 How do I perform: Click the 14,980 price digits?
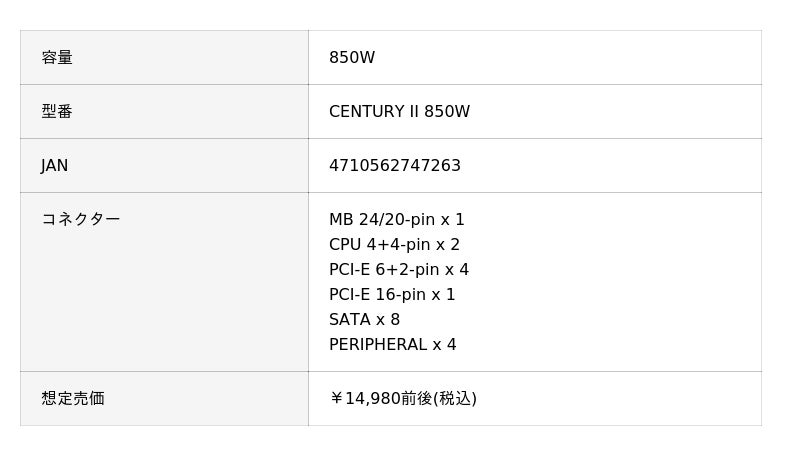372,398
